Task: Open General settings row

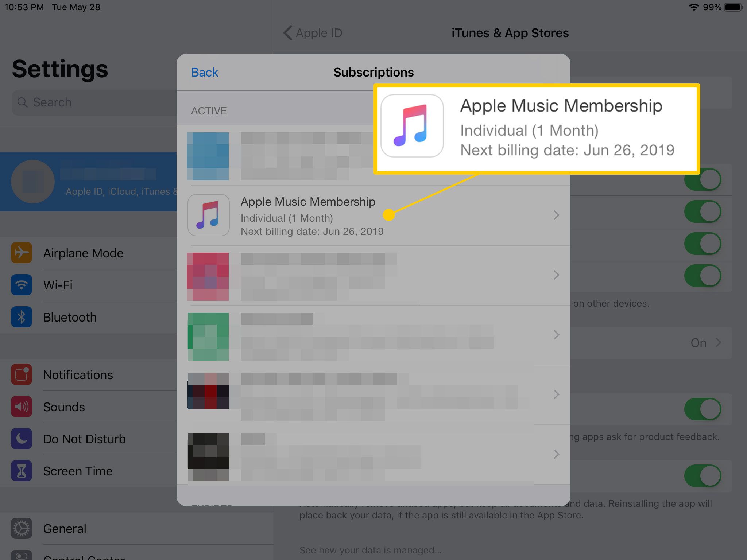Action: click(137, 528)
